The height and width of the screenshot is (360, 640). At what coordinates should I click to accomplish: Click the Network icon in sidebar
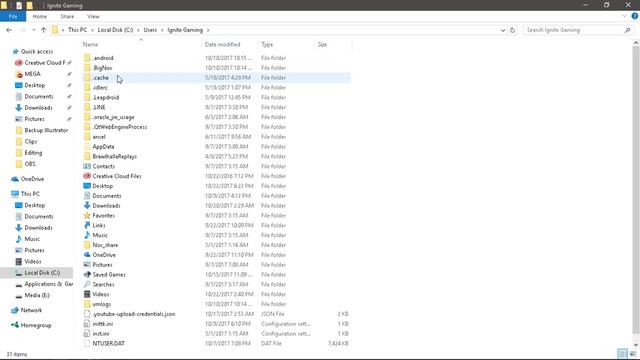point(15,310)
